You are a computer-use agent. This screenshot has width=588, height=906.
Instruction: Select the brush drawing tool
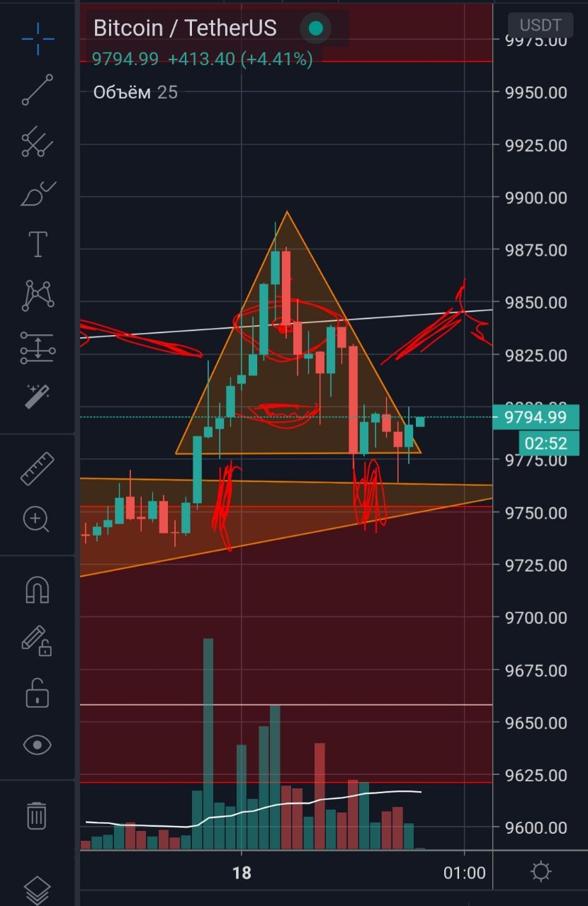point(38,193)
